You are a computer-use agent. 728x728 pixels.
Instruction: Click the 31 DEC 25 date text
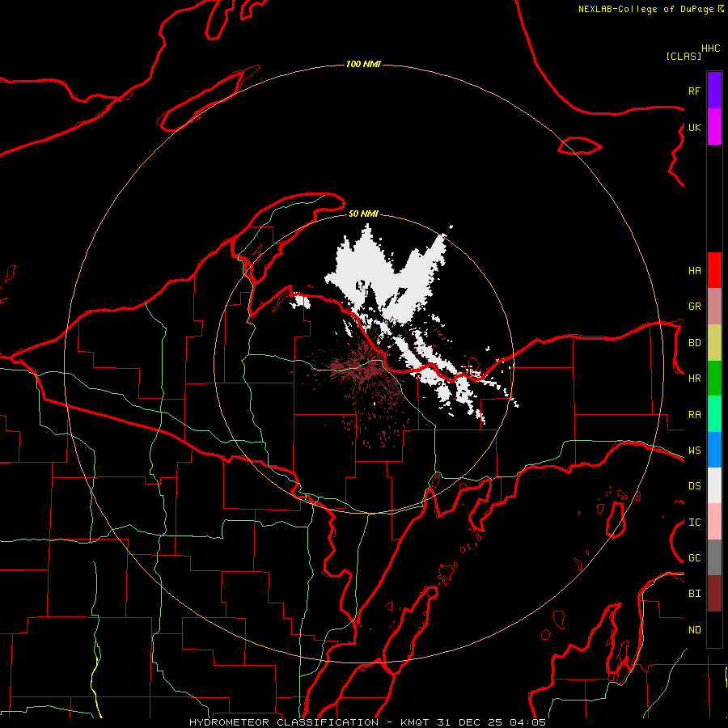pyautogui.click(x=469, y=722)
